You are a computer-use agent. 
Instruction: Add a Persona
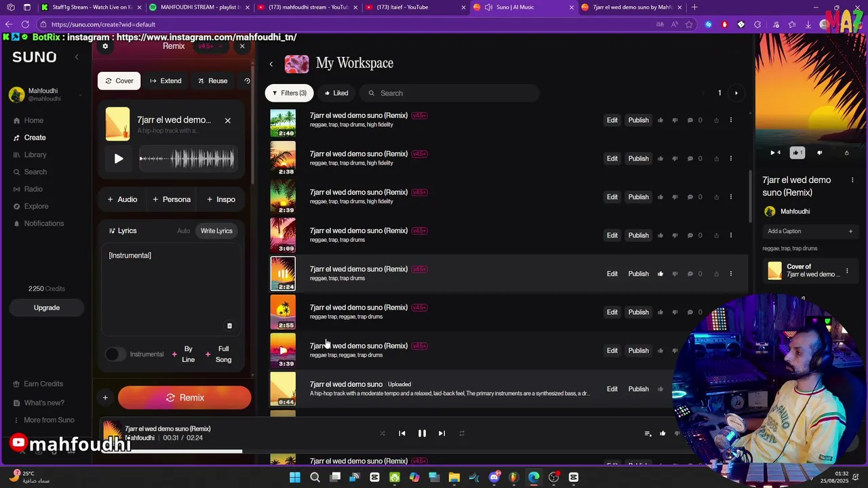172,199
